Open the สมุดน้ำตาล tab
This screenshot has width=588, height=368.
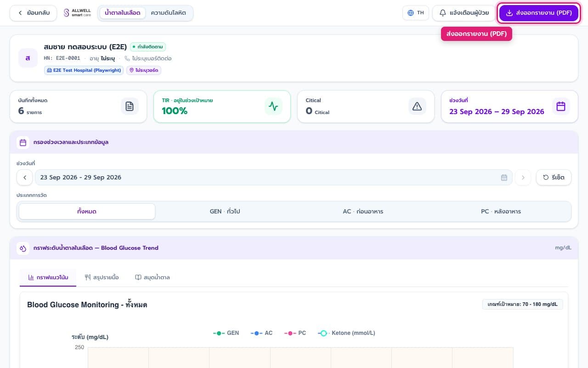[x=152, y=277]
